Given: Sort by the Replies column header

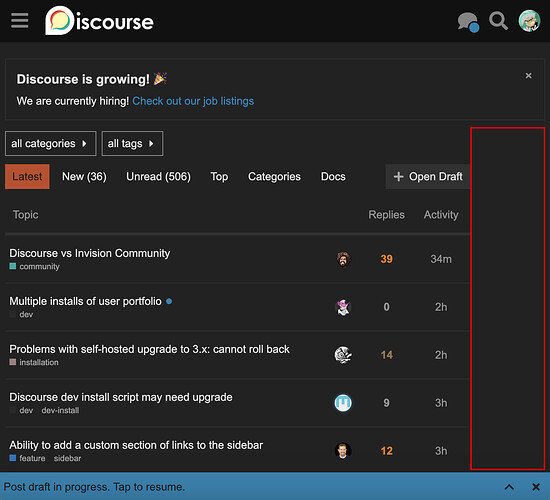Looking at the screenshot, I should point(386,214).
